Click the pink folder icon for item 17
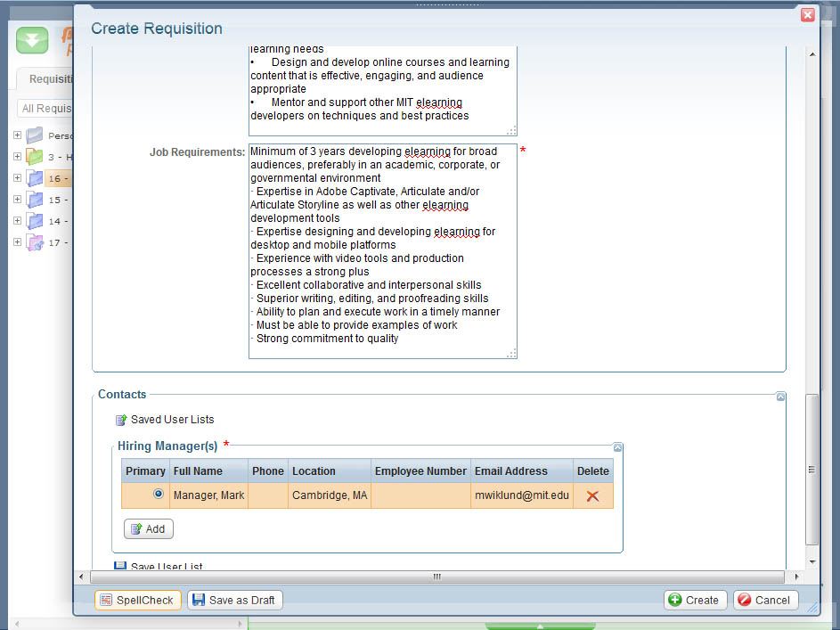 35,242
